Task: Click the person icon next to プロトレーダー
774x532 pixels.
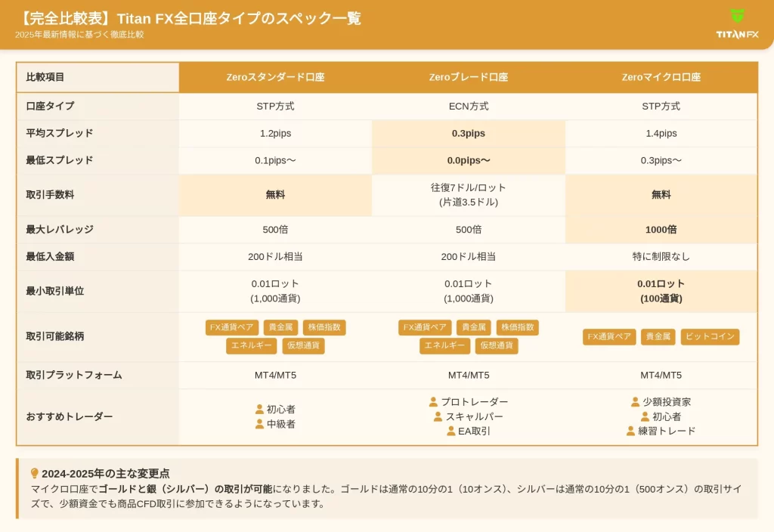Action: (x=433, y=402)
